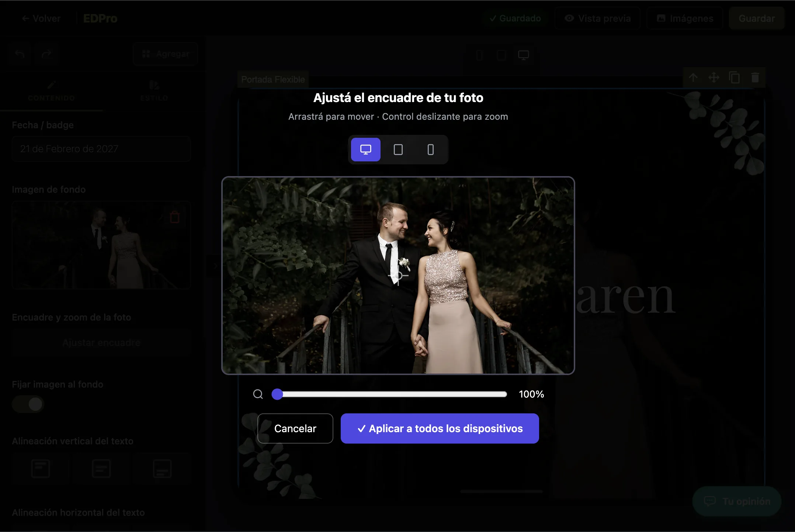
Task: Select desktop preview in canvas toolbar
Action: coord(524,55)
